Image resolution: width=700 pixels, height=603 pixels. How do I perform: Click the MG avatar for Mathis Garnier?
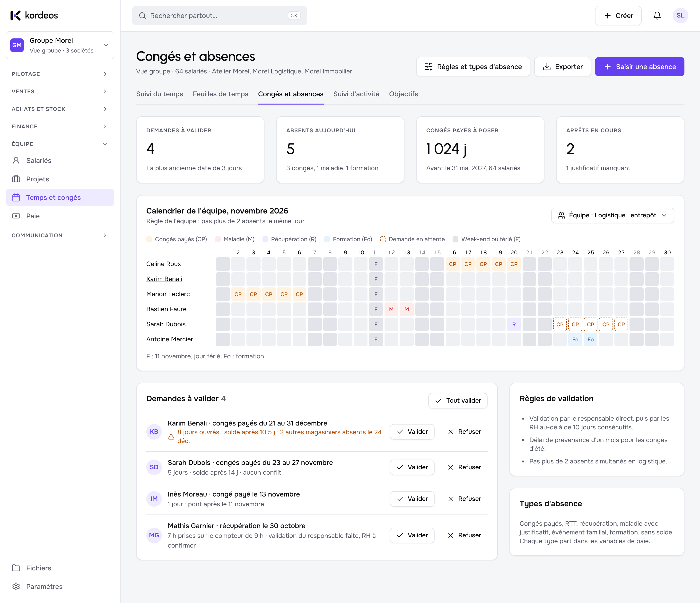pos(154,535)
